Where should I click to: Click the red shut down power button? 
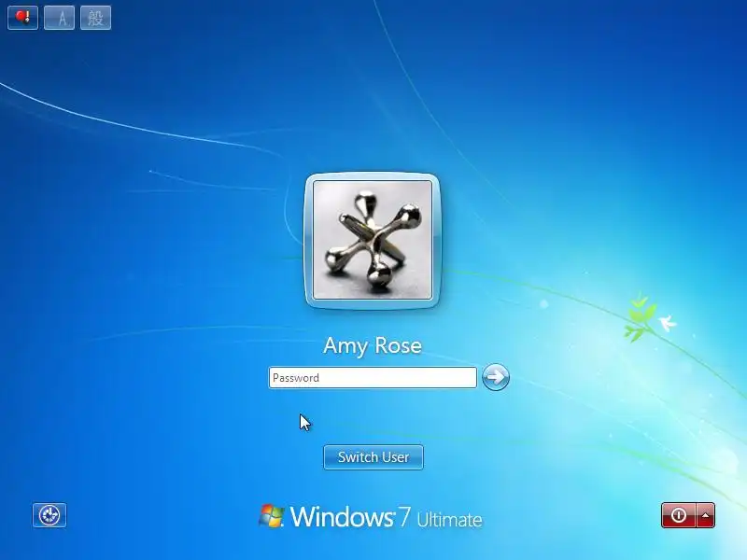point(679,515)
